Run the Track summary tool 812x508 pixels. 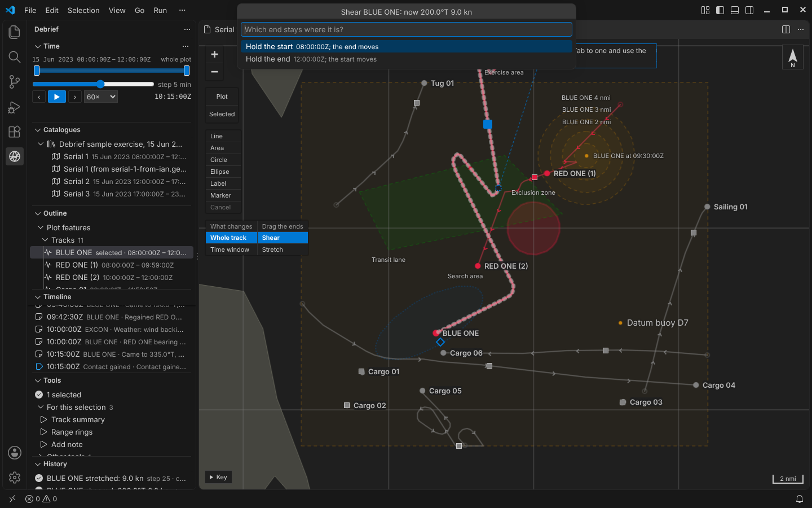[78, 419]
